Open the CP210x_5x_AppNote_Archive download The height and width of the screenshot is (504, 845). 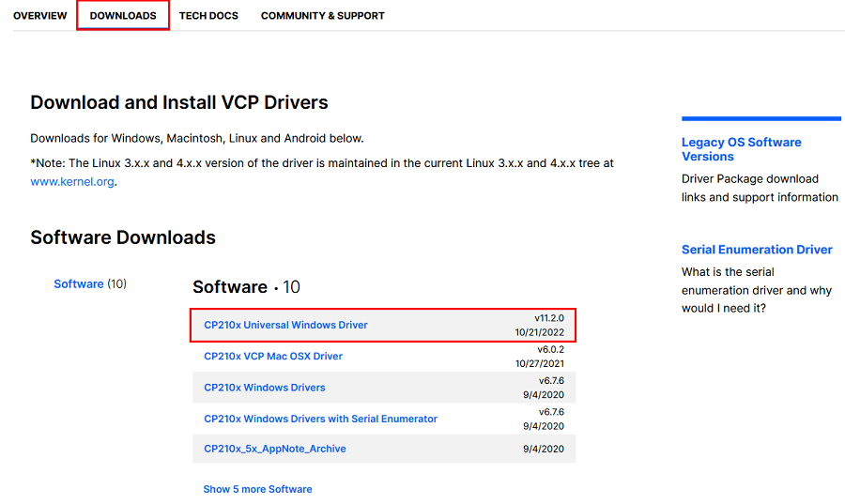275,450
